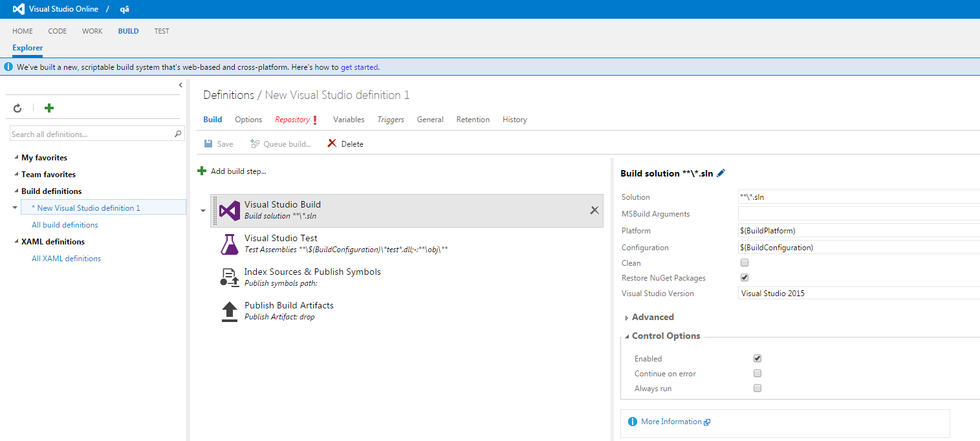The height and width of the screenshot is (441, 980).
Task: Click the qa project name in header
Action: pyautogui.click(x=125, y=9)
